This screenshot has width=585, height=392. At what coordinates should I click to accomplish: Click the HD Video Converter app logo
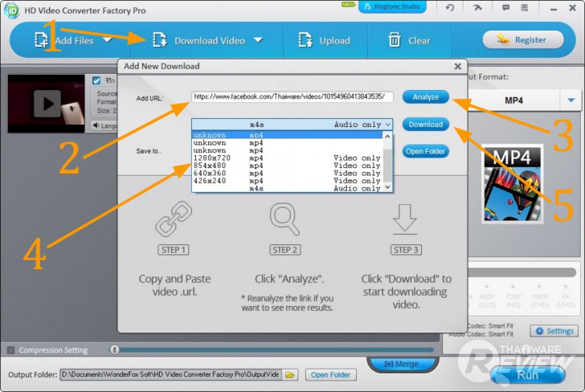tap(11, 10)
